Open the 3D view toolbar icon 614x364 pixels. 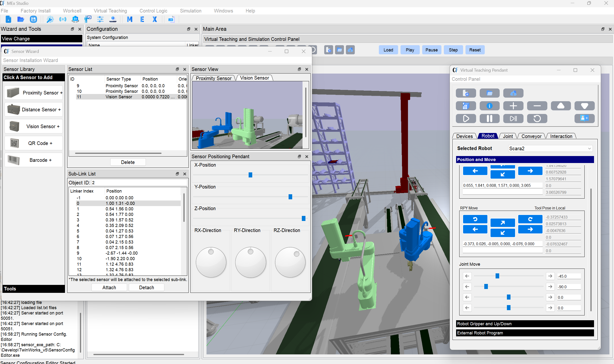pyautogui.click(x=75, y=19)
